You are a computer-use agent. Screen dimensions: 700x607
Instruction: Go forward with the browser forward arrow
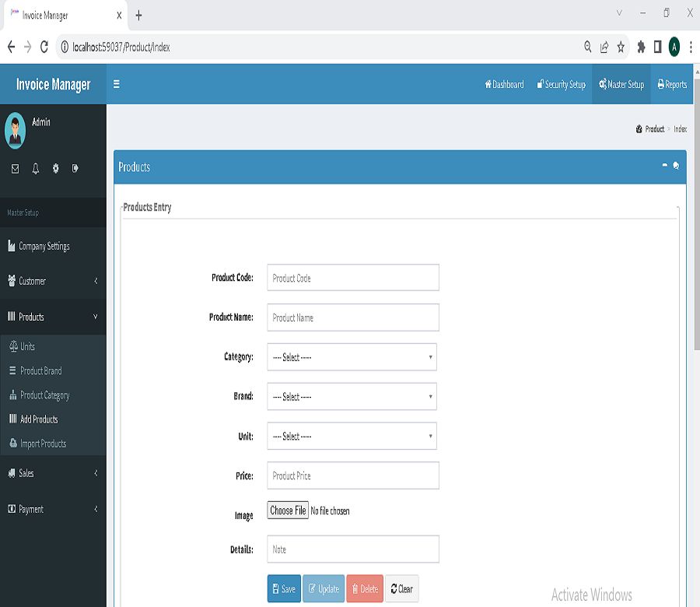click(x=28, y=47)
